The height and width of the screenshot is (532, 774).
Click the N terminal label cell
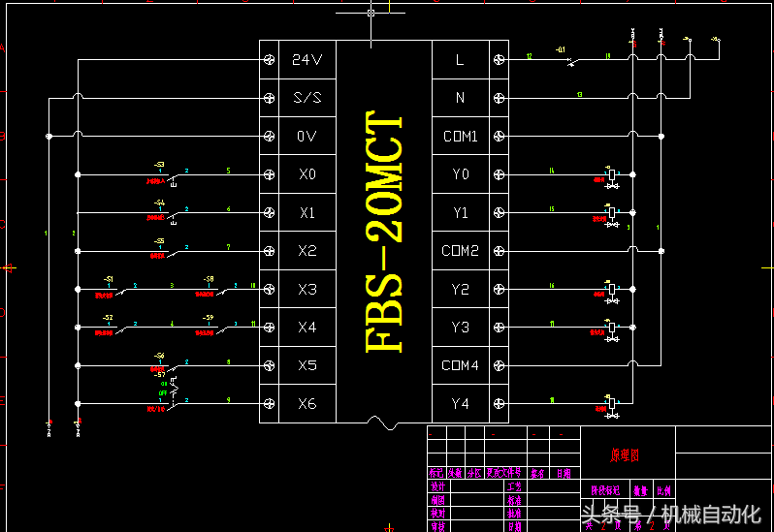[x=460, y=98]
